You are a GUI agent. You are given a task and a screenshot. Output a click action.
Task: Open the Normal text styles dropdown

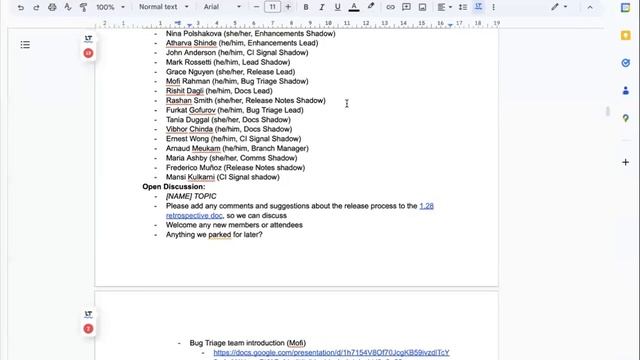tap(164, 7)
